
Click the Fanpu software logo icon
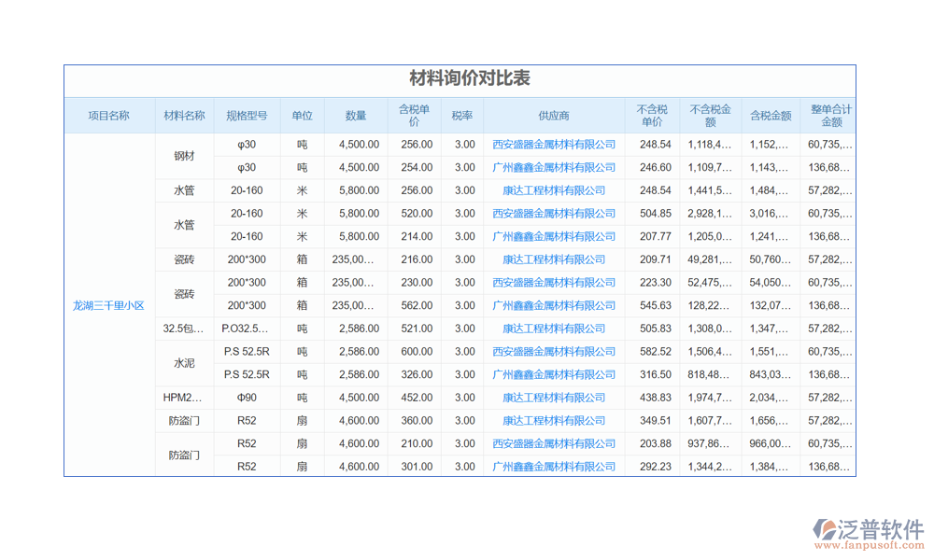point(827,529)
